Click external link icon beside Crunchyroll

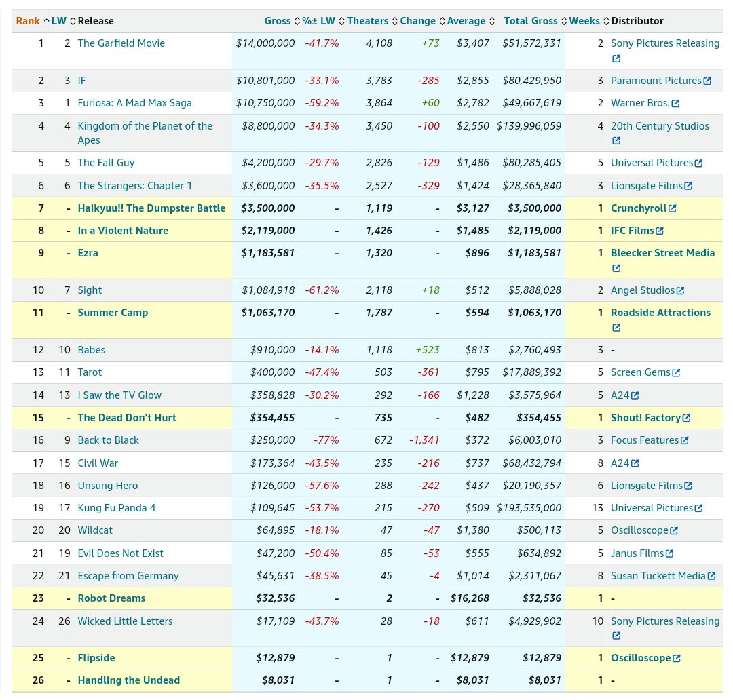pos(672,208)
